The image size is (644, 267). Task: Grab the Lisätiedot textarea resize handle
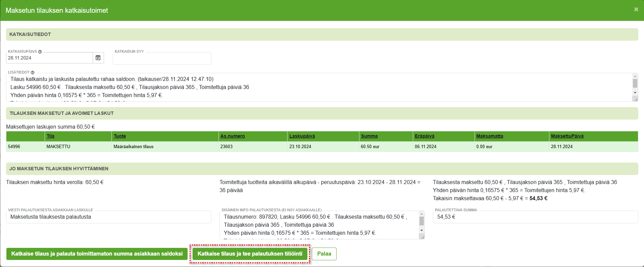[635, 99]
